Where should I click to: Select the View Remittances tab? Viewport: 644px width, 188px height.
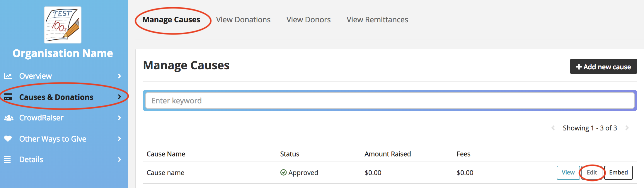pos(377,20)
